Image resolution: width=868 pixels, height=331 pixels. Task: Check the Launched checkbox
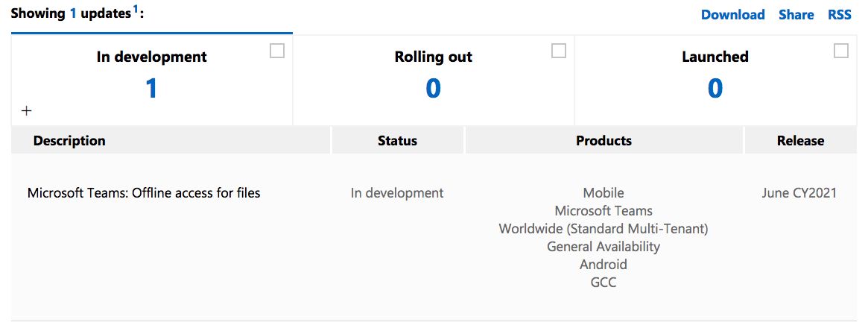click(x=841, y=51)
